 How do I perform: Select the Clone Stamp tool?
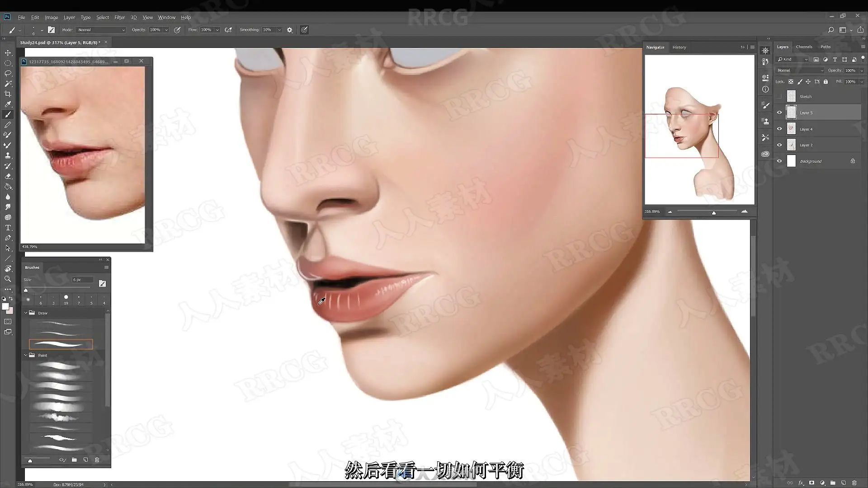8,155
